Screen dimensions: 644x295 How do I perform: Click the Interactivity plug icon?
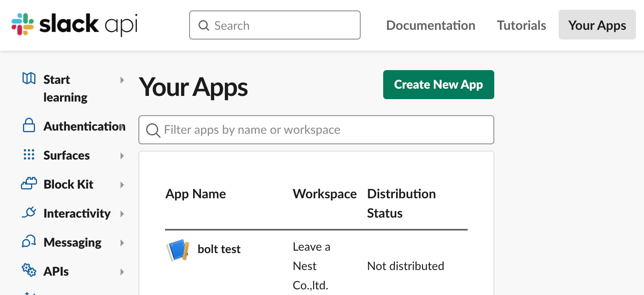pos(29,212)
